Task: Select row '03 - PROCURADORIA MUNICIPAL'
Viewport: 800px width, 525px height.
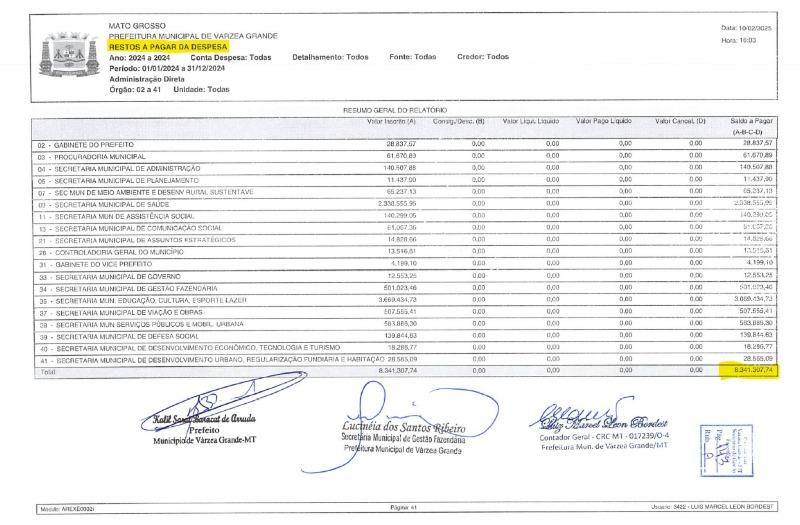Action: 405,157
